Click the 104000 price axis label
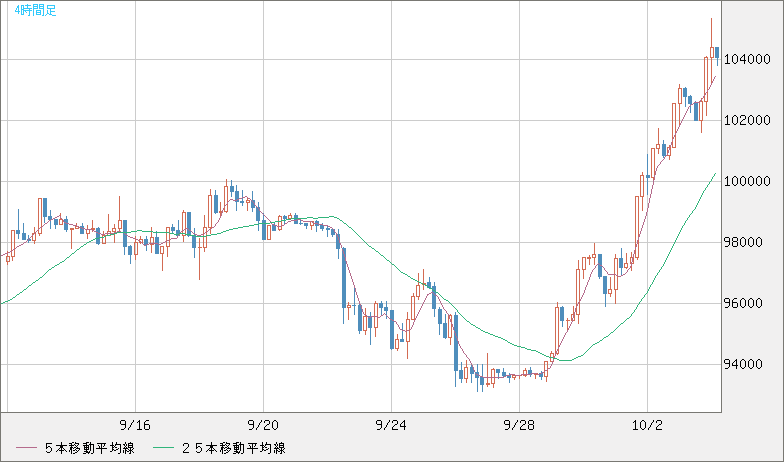The width and height of the screenshot is (784, 462). (749, 60)
